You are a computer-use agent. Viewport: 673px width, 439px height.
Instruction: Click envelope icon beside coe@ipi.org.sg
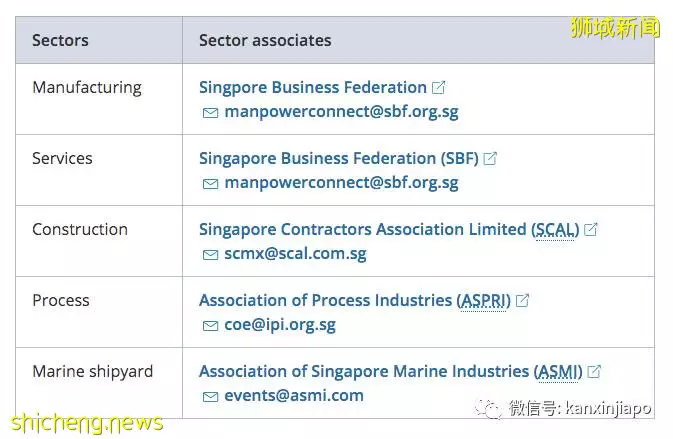pyautogui.click(x=210, y=326)
